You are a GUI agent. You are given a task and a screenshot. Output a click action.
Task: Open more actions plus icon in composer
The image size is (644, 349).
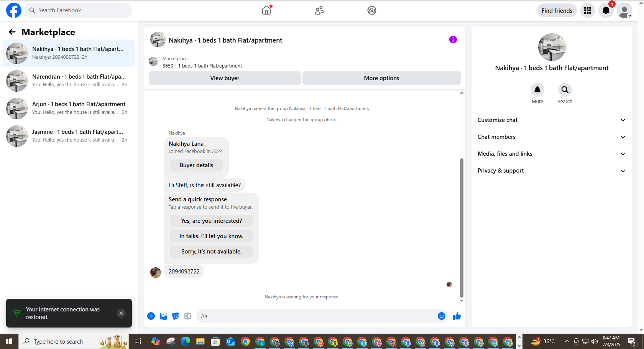[x=151, y=316]
